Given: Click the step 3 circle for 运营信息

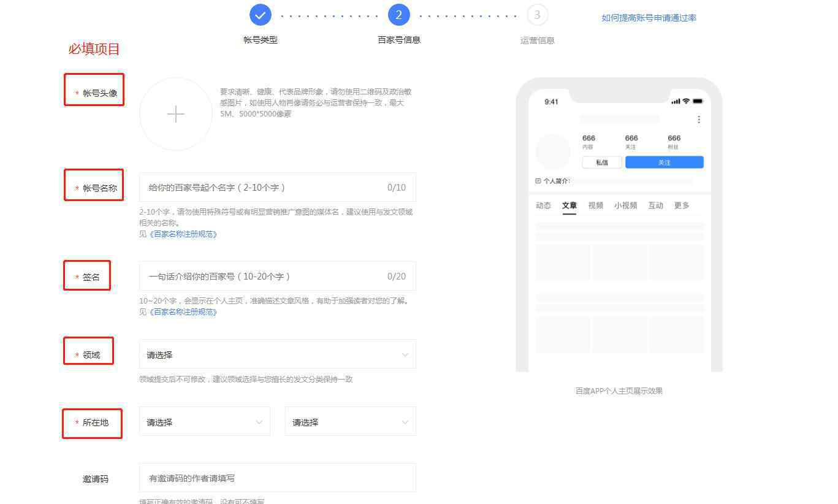Looking at the screenshot, I should pyautogui.click(x=538, y=15).
